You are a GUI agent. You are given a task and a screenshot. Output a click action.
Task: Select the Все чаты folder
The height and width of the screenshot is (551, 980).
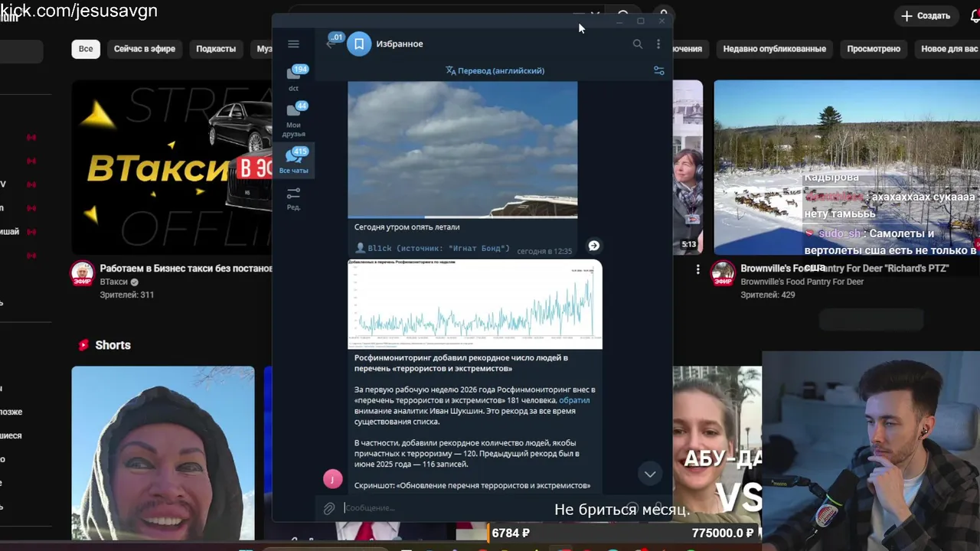pos(293,161)
